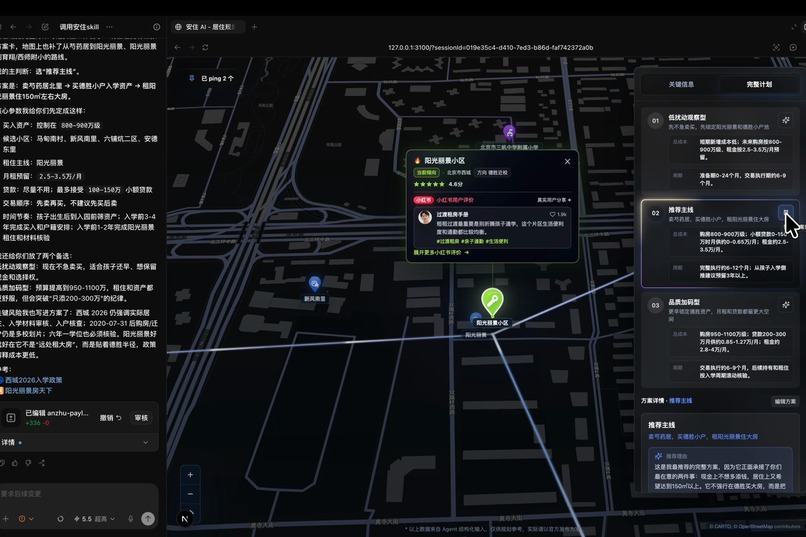The width and height of the screenshot is (806, 537).
Task: Click the blue 新风南里 map marker
Action: coord(315,283)
